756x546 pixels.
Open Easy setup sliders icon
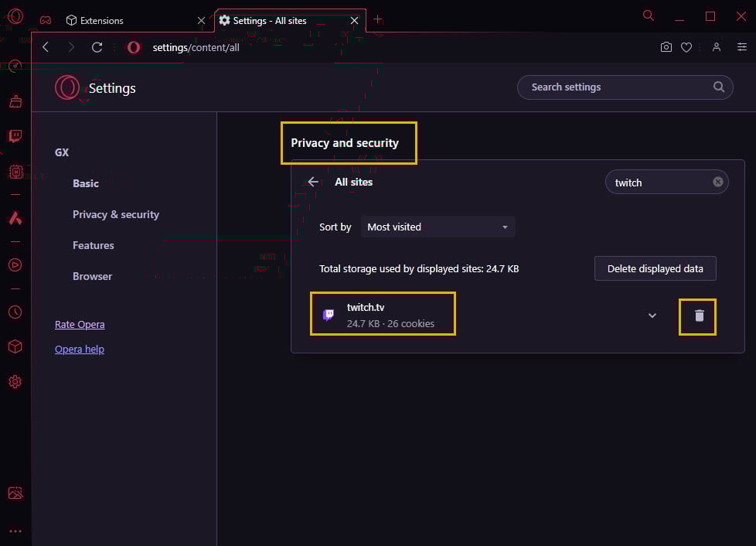coord(742,46)
